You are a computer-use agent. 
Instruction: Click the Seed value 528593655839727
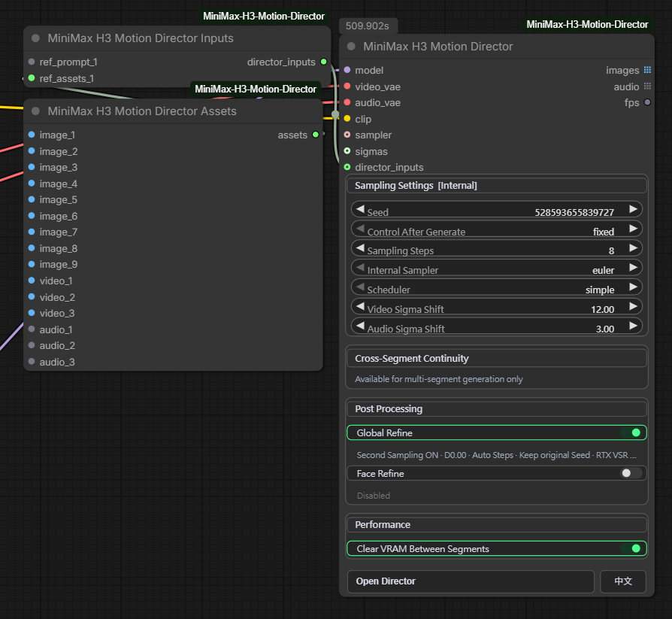(x=574, y=212)
